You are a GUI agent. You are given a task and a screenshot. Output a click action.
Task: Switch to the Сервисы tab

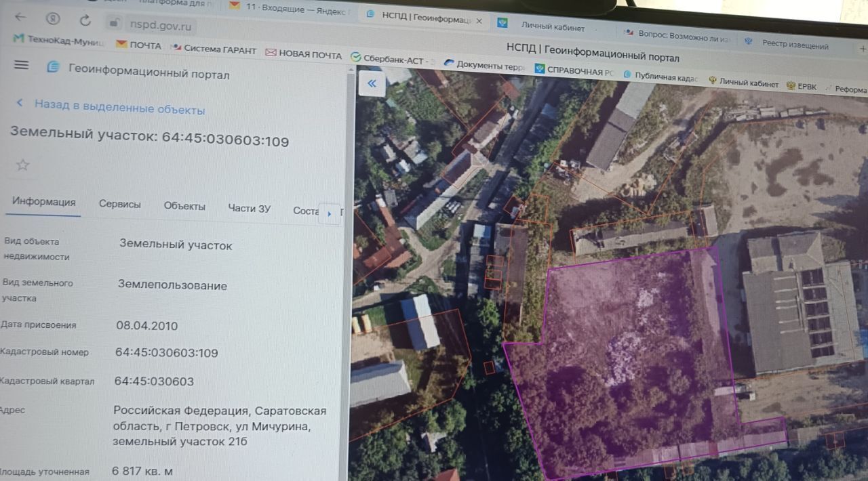tap(120, 204)
